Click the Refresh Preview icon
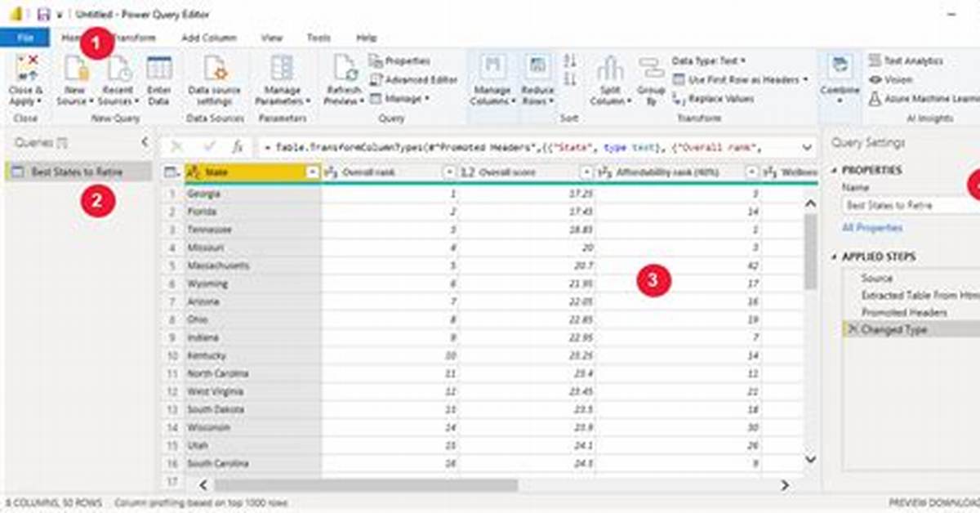980x513 pixels. click(345, 68)
